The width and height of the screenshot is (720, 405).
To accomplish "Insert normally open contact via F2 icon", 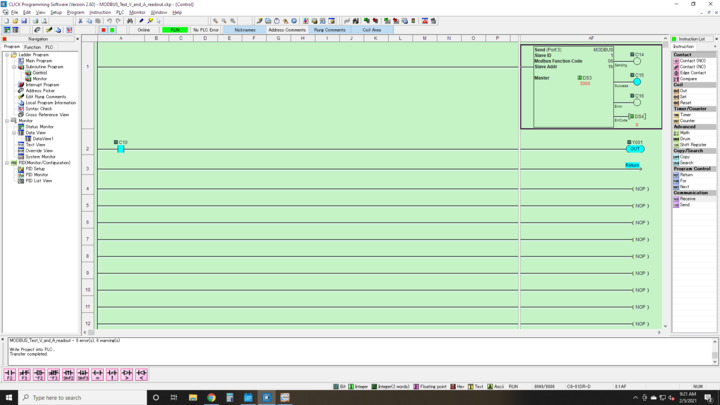I will (x=10, y=375).
